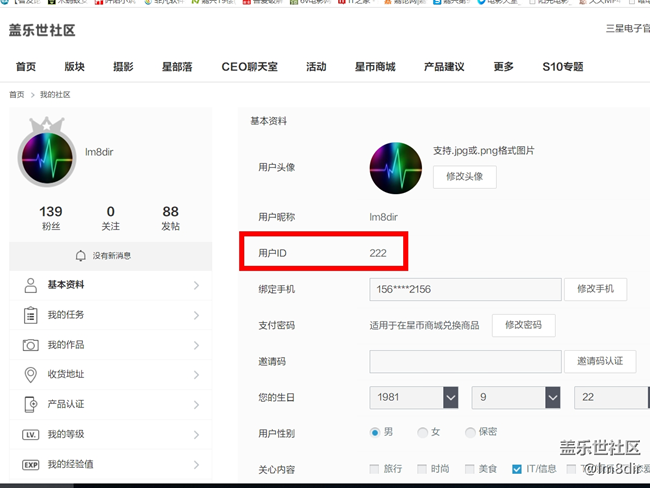Click the camera icon beside 我的作品
The width and height of the screenshot is (650, 488).
tap(31, 345)
